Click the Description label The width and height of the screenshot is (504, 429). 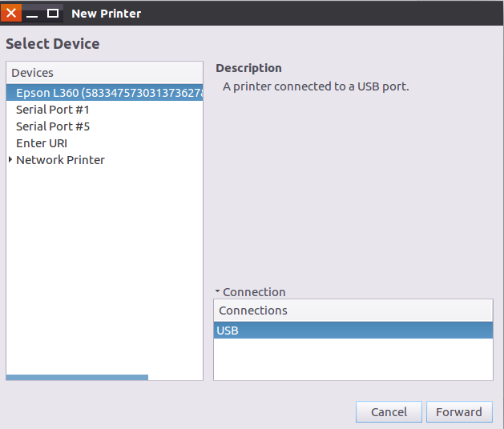[248, 68]
